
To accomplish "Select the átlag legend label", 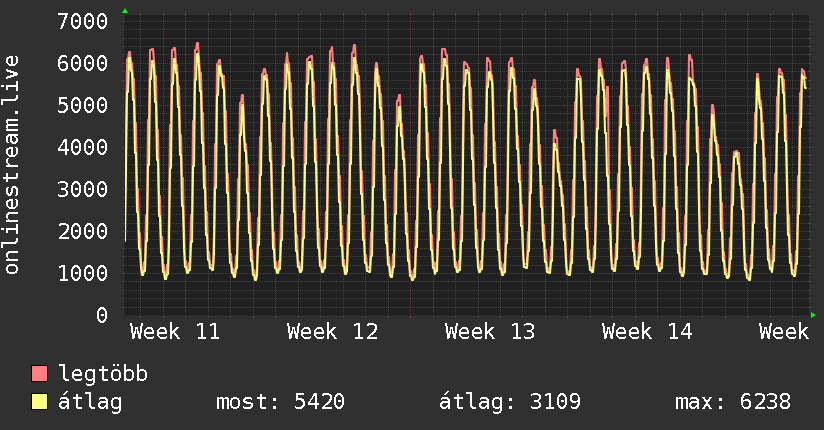I will [x=90, y=402].
